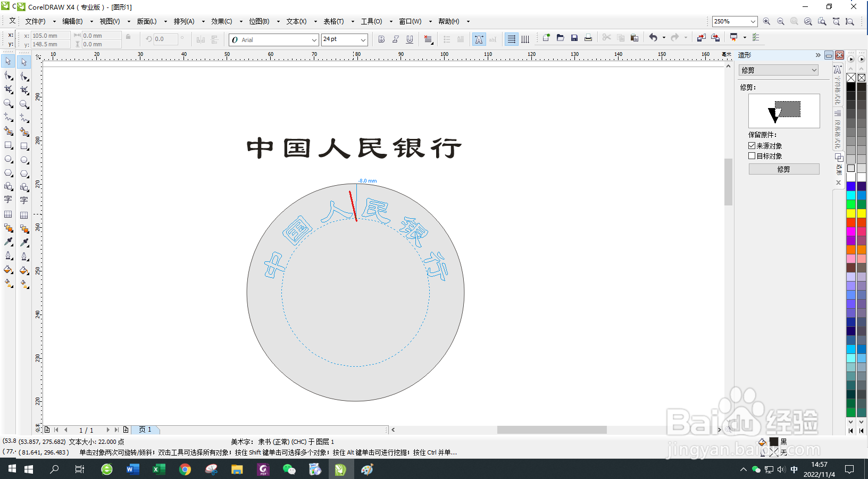Image resolution: width=868 pixels, height=479 pixels.
Task: Expand the arrow beside 帮助(H) menu
Action: (468, 21)
